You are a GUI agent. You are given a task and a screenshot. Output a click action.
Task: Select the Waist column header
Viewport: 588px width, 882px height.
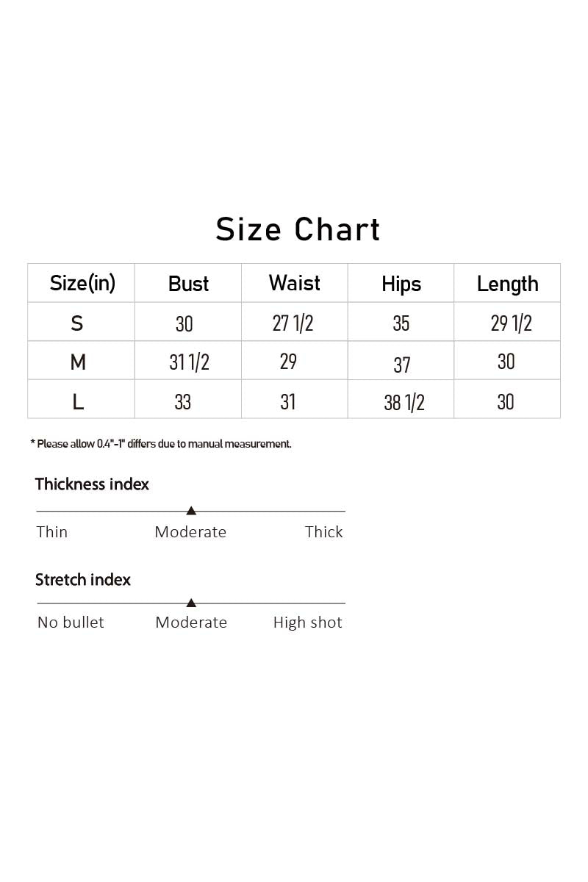pos(295,283)
